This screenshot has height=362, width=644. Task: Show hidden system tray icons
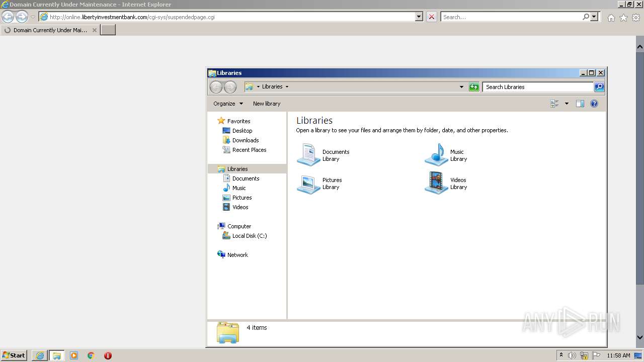(x=561, y=355)
